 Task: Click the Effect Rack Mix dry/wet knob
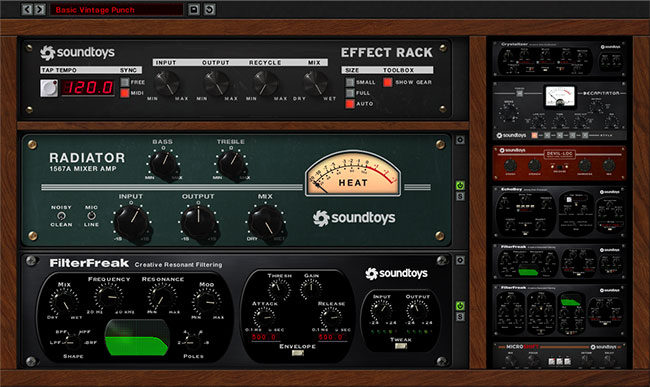[315, 83]
